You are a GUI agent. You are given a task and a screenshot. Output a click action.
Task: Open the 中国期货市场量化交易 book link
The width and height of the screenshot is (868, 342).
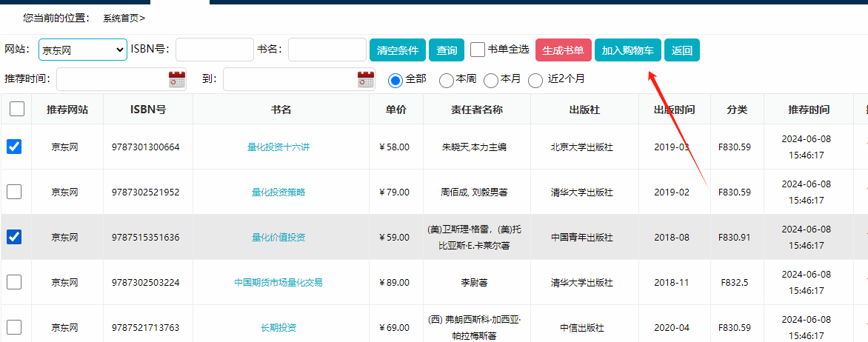coord(278,282)
